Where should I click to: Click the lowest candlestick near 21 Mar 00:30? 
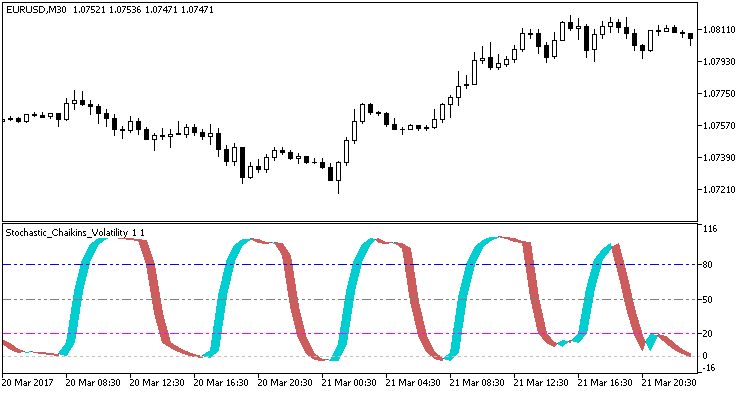click(339, 177)
